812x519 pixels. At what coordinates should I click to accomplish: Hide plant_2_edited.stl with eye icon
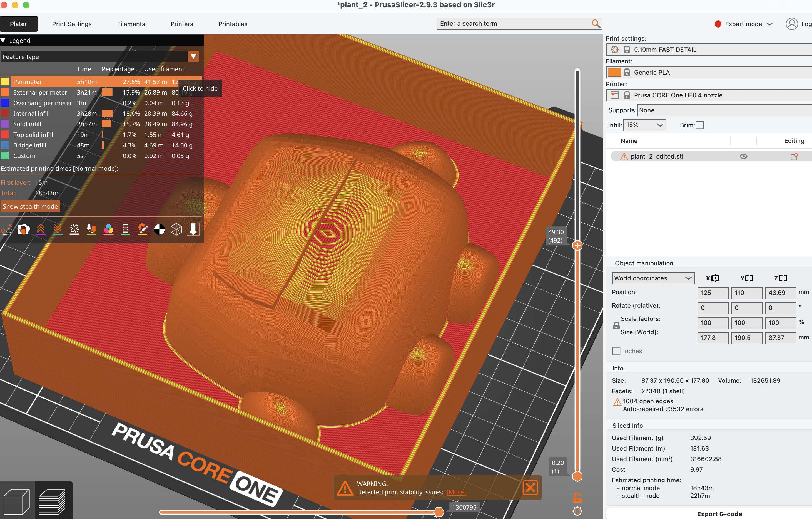(743, 156)
